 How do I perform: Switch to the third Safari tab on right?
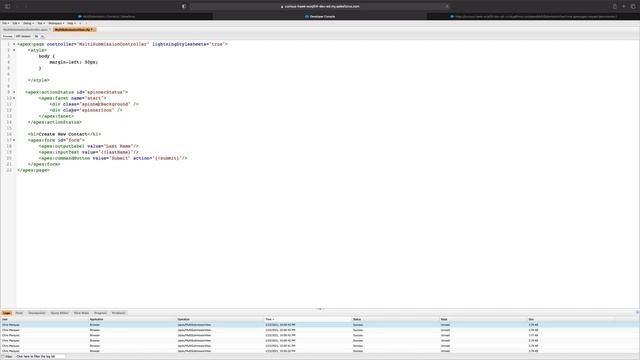pyautogui.click(x=533, y=16)
